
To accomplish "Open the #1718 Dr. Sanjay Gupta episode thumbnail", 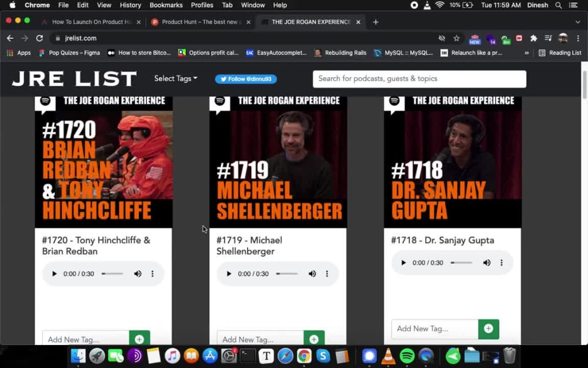I will (453, 162).
